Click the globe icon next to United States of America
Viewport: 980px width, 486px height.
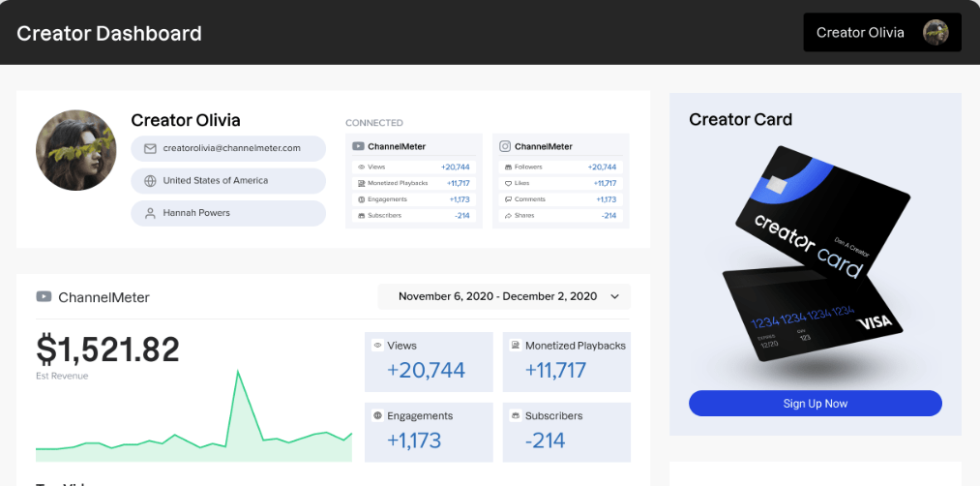(x=150, y=181)
